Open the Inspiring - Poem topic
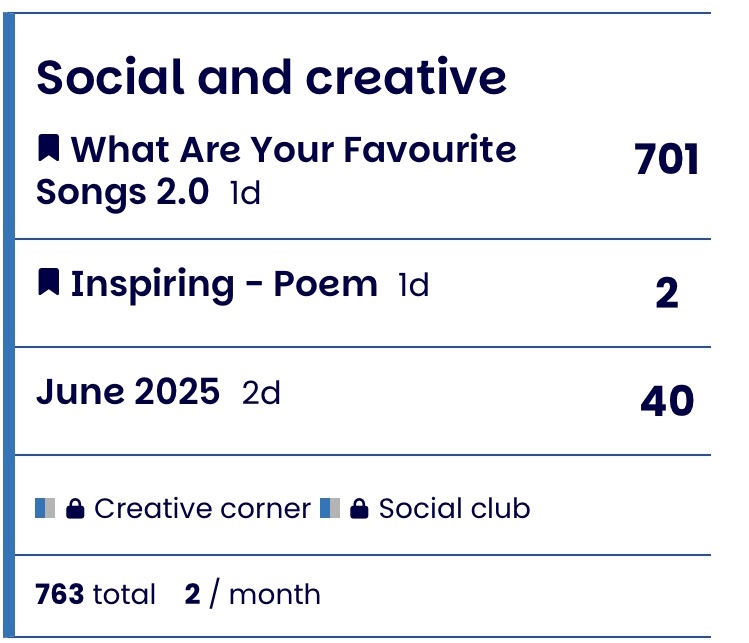This screenshot has width=749, height=643. (224, 284)
